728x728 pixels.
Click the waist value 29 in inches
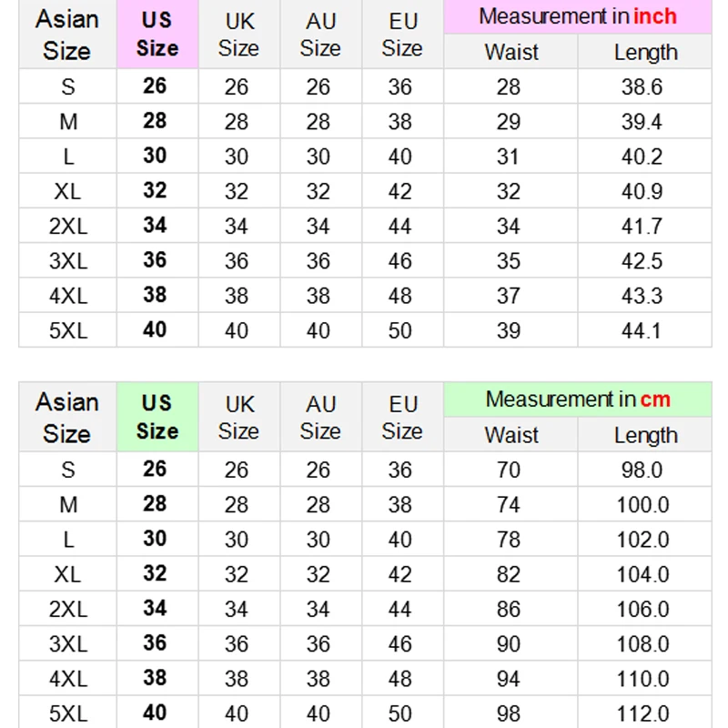click(x=511, y=121)
